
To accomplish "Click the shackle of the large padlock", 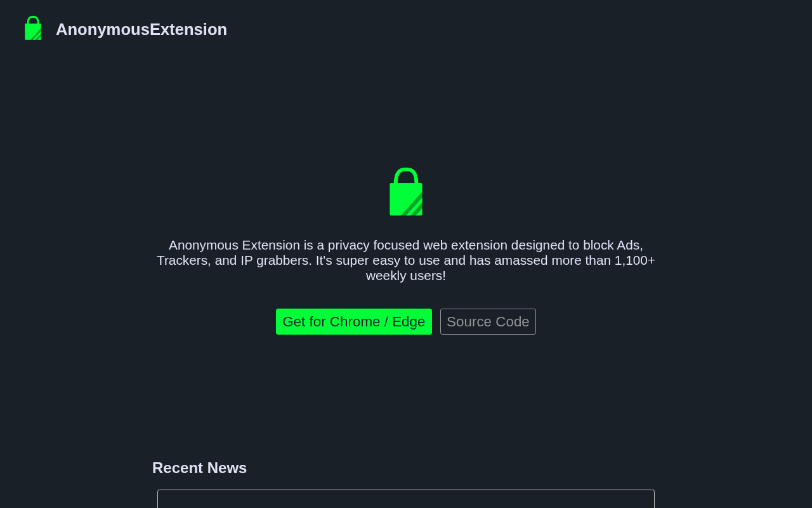I will [406, 174].
